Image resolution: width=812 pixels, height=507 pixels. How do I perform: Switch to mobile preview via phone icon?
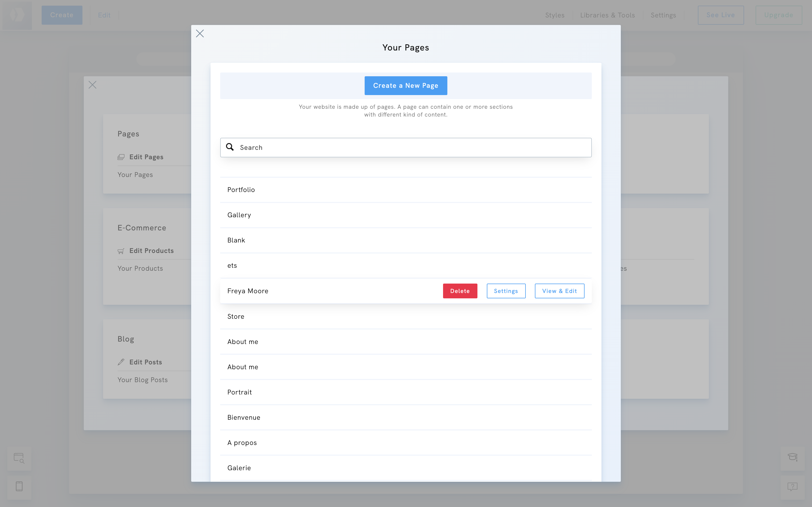tap(19, 486)
